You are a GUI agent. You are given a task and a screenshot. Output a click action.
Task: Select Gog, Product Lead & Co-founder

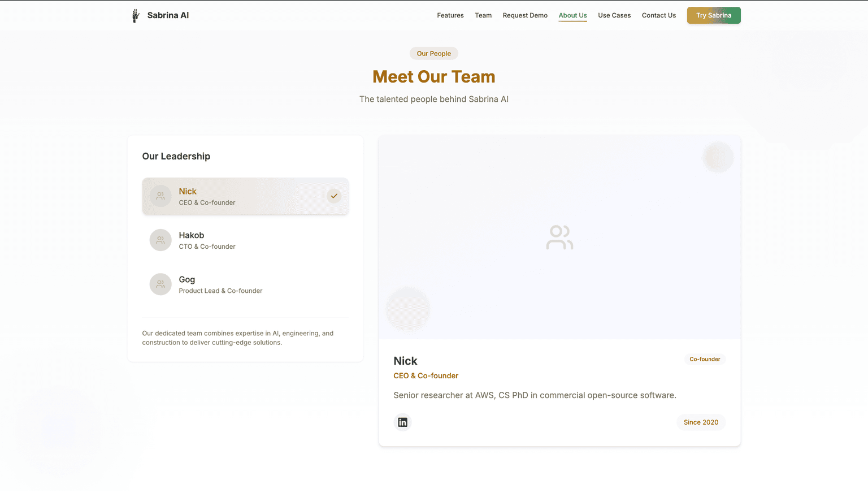click(x=245, y=284)
